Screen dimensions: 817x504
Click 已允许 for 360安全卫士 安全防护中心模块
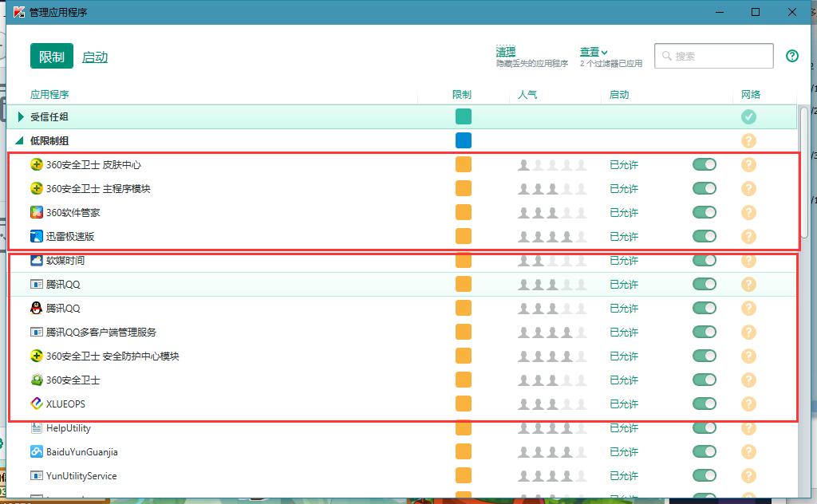(624, 356)
